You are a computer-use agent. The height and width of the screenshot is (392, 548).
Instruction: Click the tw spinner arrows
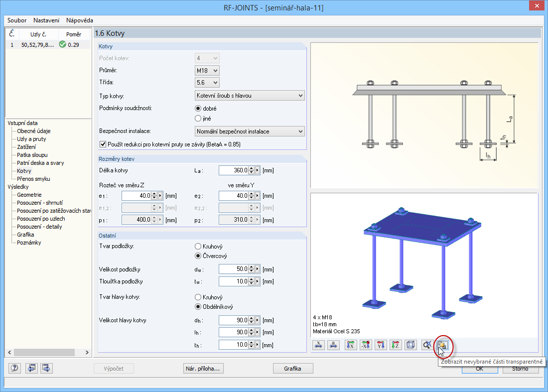click(251, 281)
